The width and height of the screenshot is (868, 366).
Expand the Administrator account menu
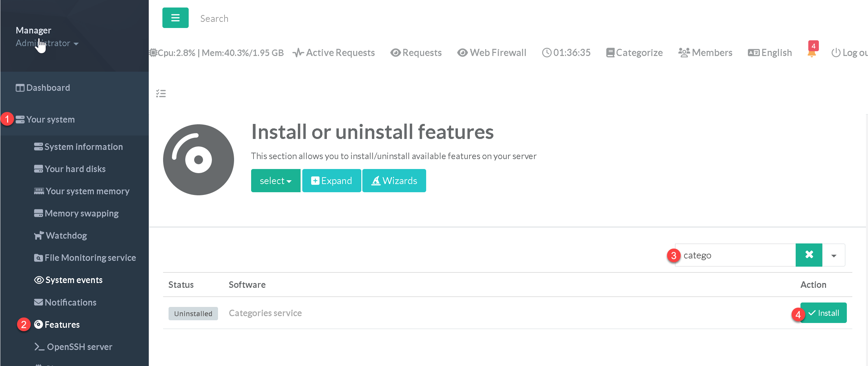click(47, 43)
